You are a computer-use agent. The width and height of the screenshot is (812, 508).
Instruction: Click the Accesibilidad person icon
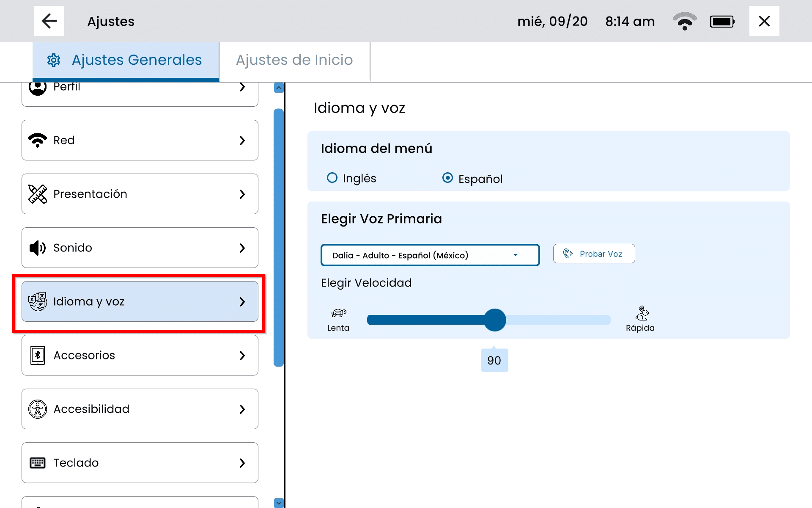38,409
